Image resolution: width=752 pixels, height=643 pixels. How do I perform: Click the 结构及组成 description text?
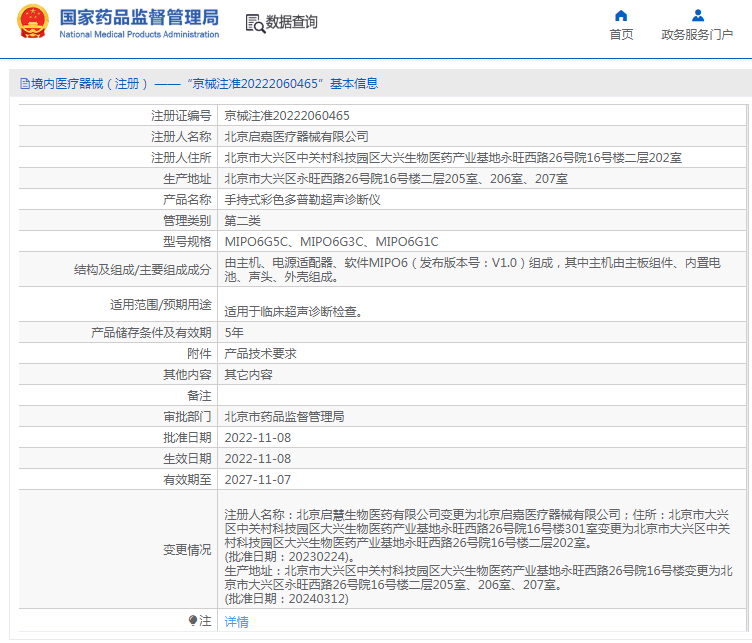coord(472,270)
